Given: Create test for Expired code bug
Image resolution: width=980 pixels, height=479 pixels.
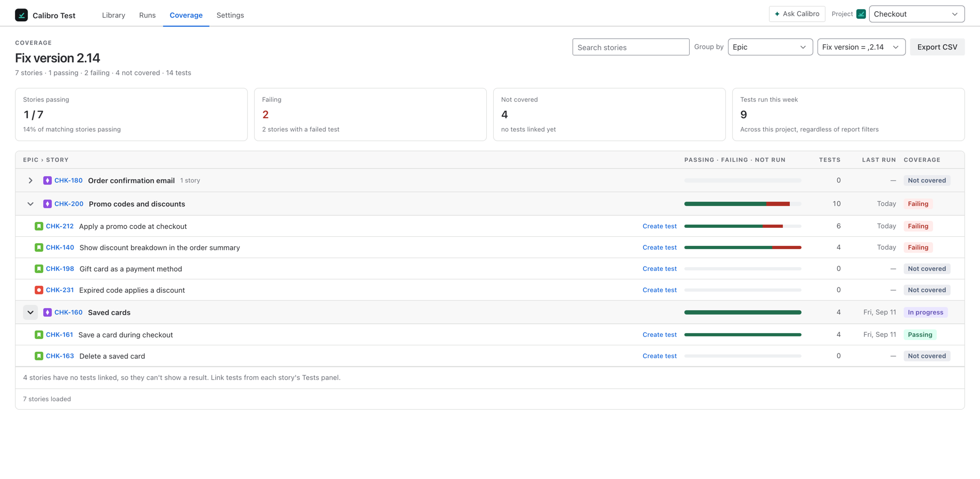Looking at the screenshot, I should 659,290.
